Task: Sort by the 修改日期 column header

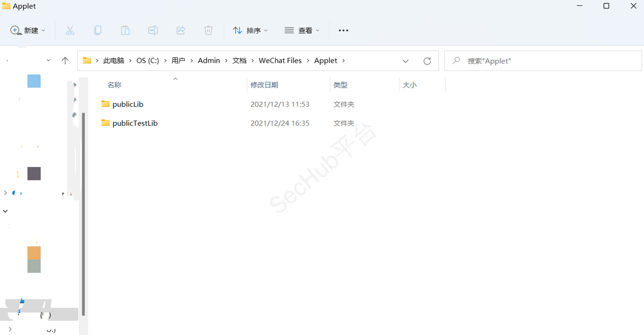Action: coord(264,85)
